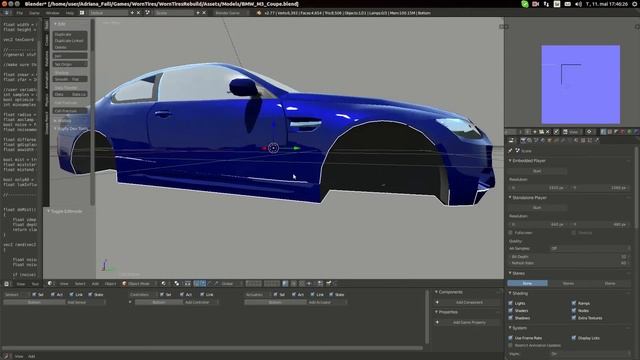Click Duplicate in the tool shelf
Viewport: 640px width, 360px height.
coord(70,35)
